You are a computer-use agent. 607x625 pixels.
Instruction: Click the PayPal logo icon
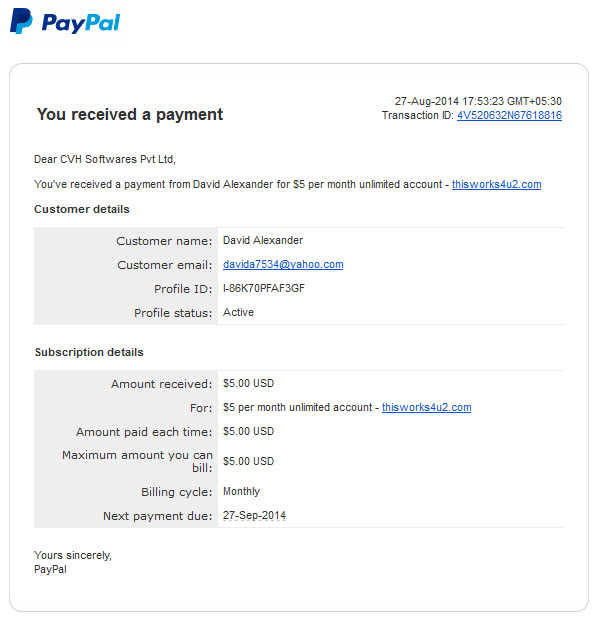coord(21,21)
